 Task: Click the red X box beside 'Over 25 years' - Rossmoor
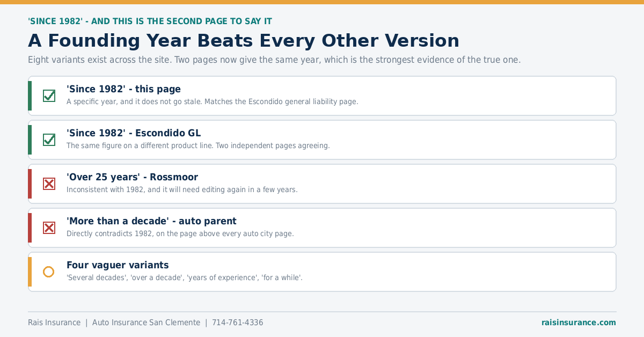[x=49, y=184]
